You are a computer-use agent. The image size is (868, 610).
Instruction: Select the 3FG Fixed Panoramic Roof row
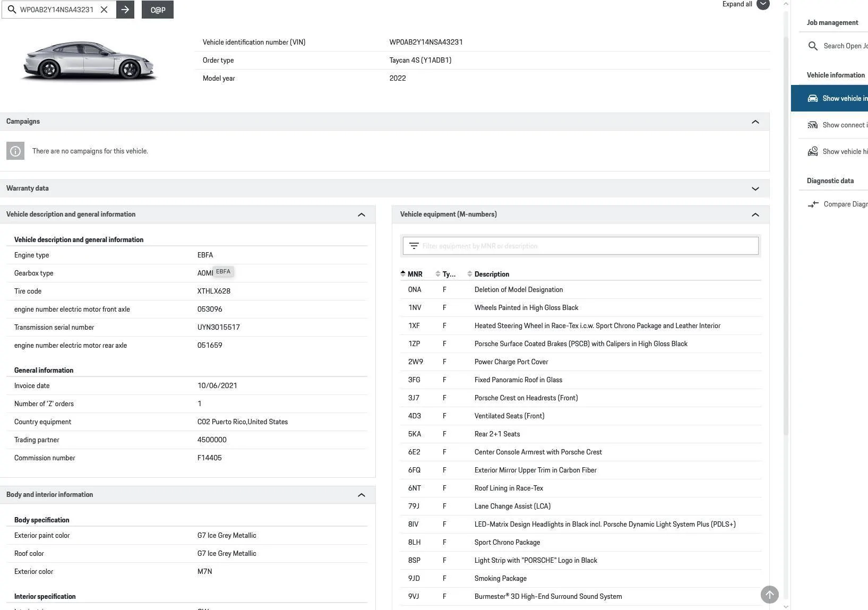(580, 380)
